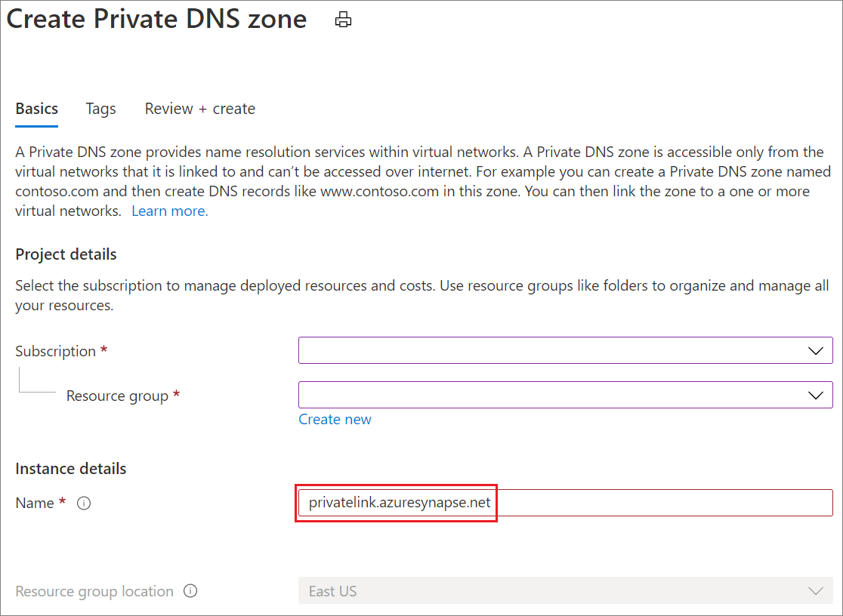
Task: Click the print icon beside the page title
Action: click(x=343, y=20)
